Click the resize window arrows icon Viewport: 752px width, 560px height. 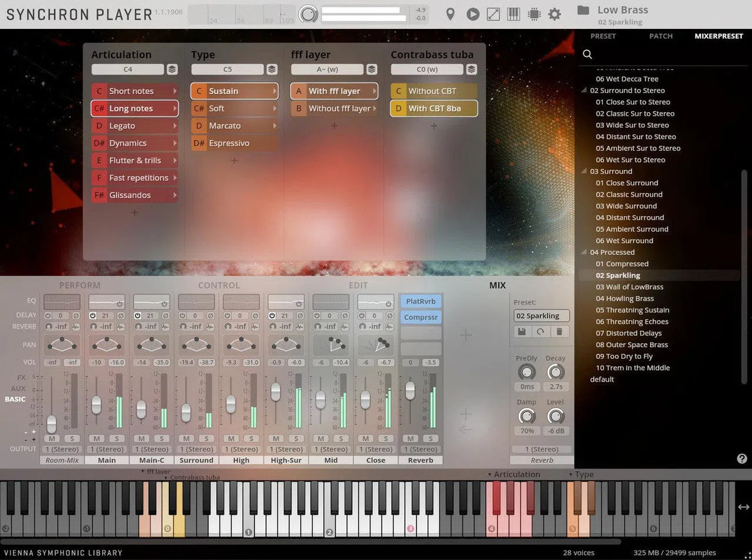click(493, 14)
